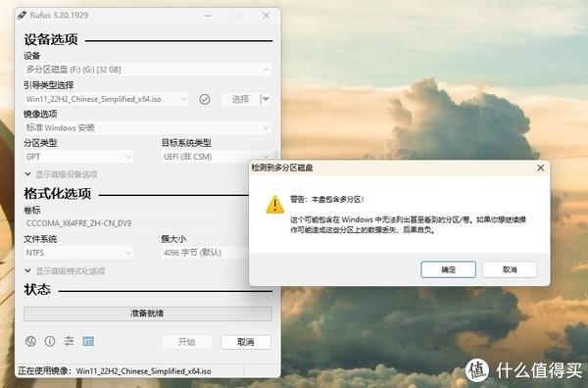
Task: Open the boot selection ISO dropdown
Action: pos(106,99)
